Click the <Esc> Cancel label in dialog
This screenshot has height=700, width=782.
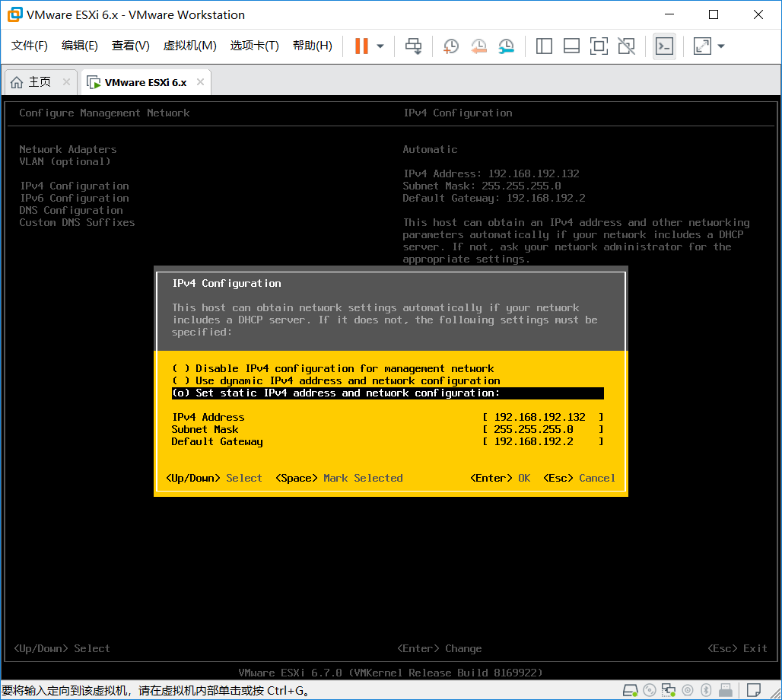[579, 478]
